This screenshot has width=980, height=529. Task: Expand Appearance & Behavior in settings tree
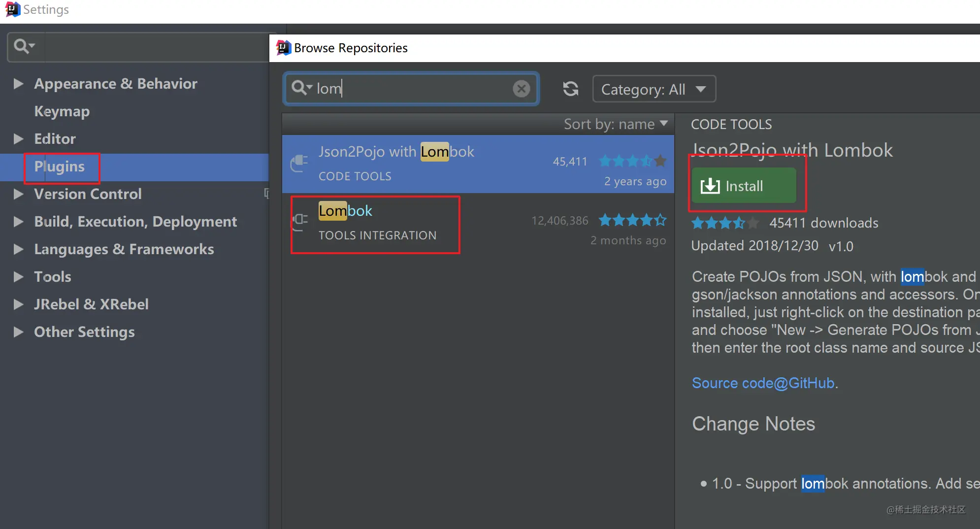coord(19,84)
